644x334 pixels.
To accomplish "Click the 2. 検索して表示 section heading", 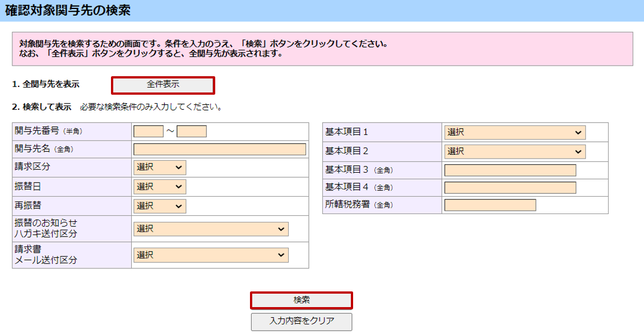I will (x=41, y=106).
